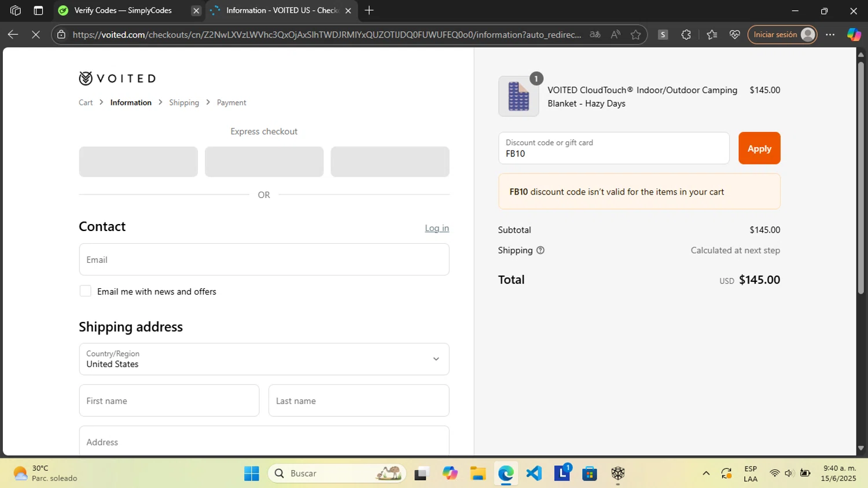Click the VOITED logo
This screenshot has width=868, height=488.
117,78
